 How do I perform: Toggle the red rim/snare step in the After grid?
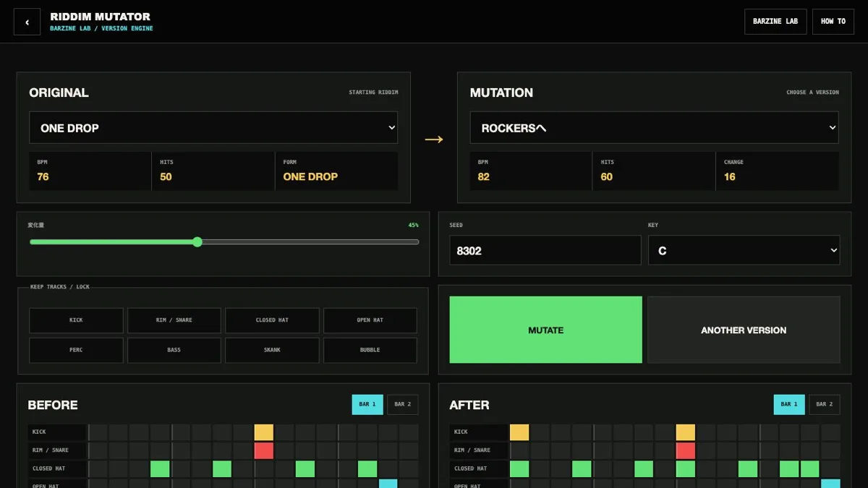pos(686,450)
